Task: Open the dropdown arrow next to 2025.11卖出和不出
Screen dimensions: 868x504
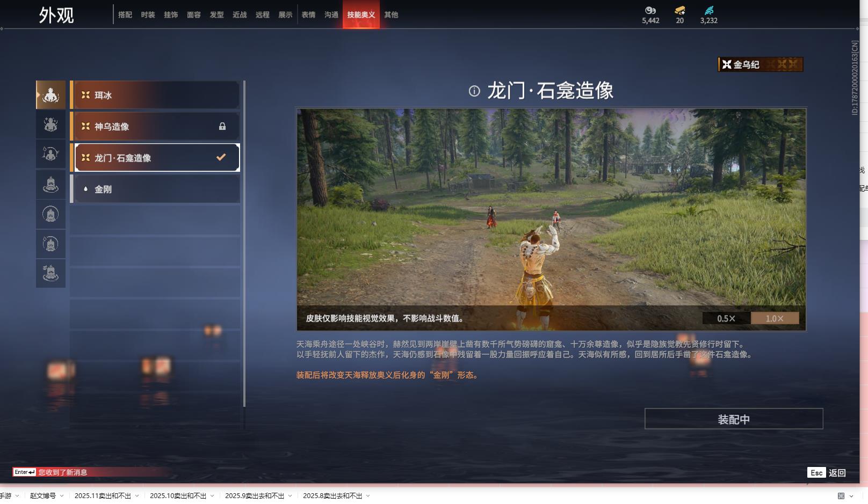Action: (x=137, y=496)
